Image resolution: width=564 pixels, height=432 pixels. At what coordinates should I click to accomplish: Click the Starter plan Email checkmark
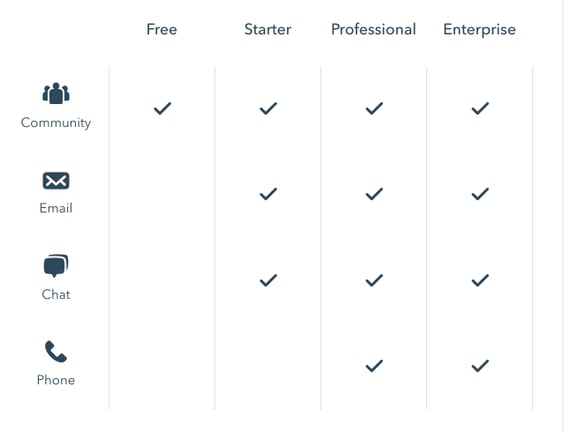pyautogui.click(x=268, y=194)
